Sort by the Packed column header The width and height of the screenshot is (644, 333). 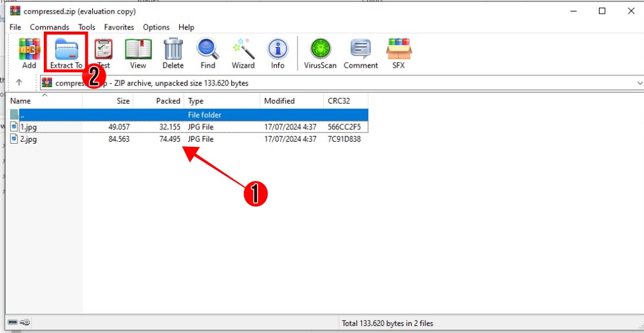coord(158,101)
